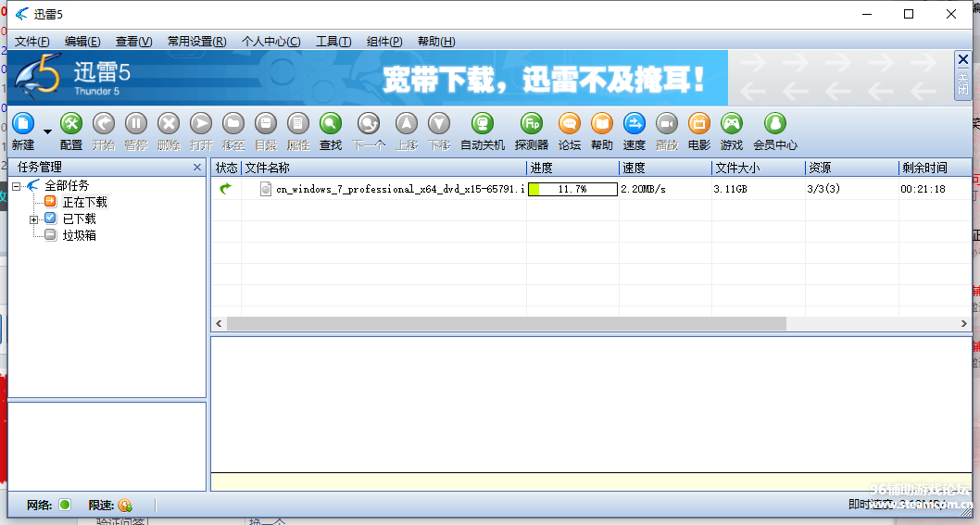
Task: Toggle the green 网络 network status indicator
Action: tap(65, 505)
